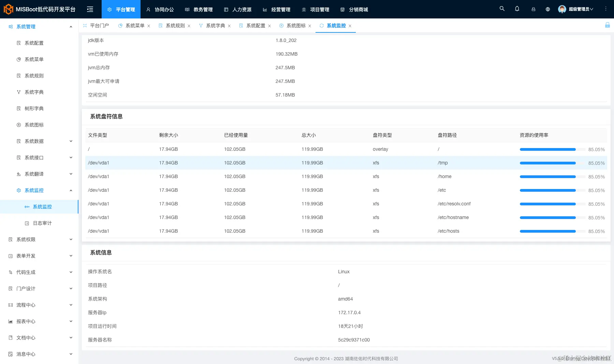
Task: Click the 172.17.0.4 server IP value
Action: tap(349, 312)
